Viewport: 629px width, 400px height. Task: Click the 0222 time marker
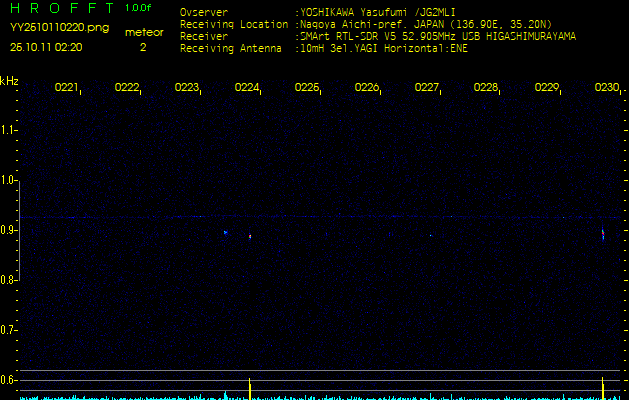pos(127,87)
